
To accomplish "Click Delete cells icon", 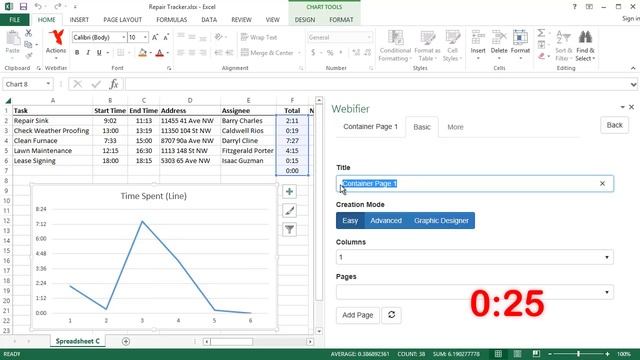I will pyautogui.click(x=499, y=38).
